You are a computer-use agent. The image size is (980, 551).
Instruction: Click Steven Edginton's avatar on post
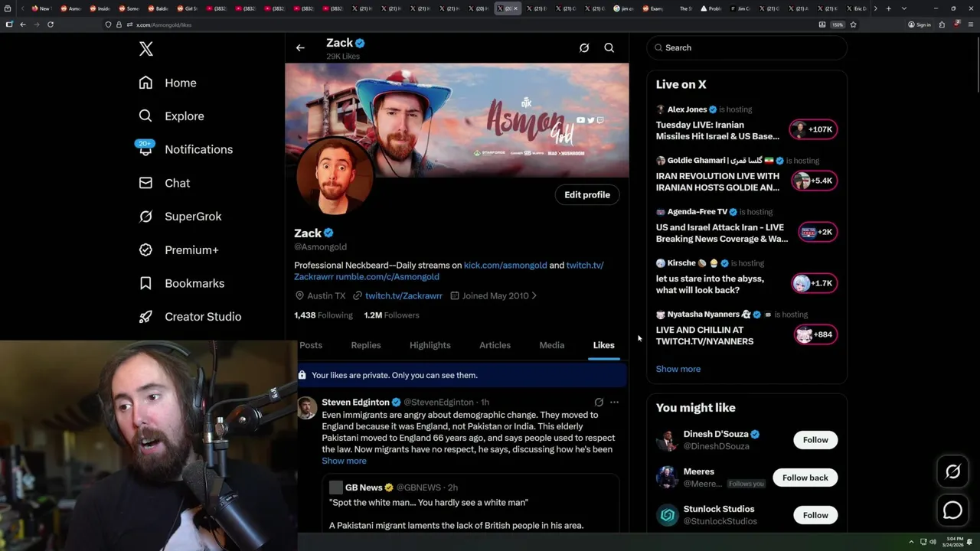[308, 408]
